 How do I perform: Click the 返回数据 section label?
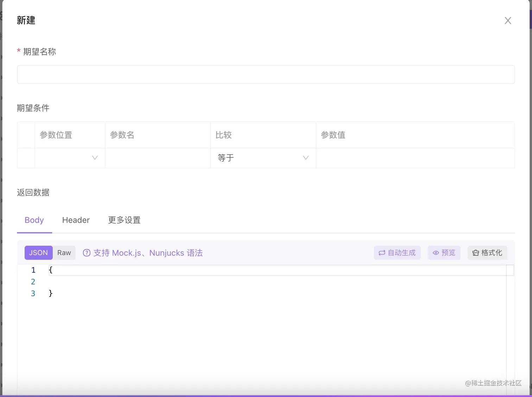pos(33,192)
